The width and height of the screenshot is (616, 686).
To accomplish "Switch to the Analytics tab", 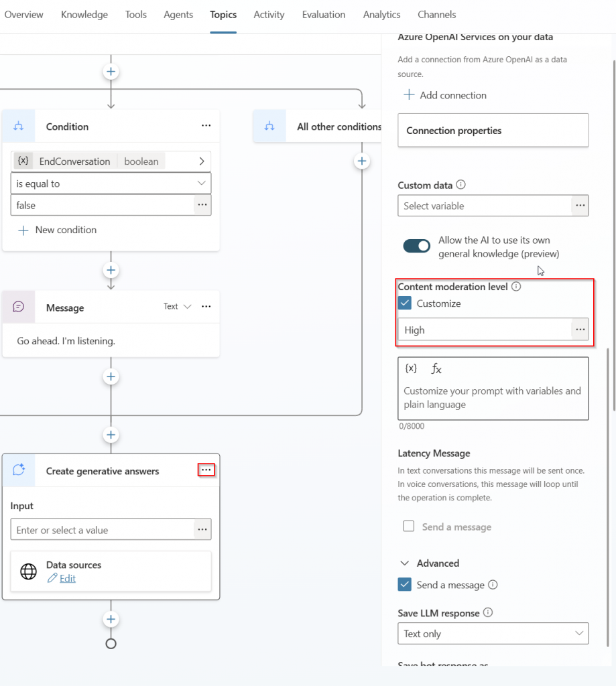I will (x=381, y=15).
